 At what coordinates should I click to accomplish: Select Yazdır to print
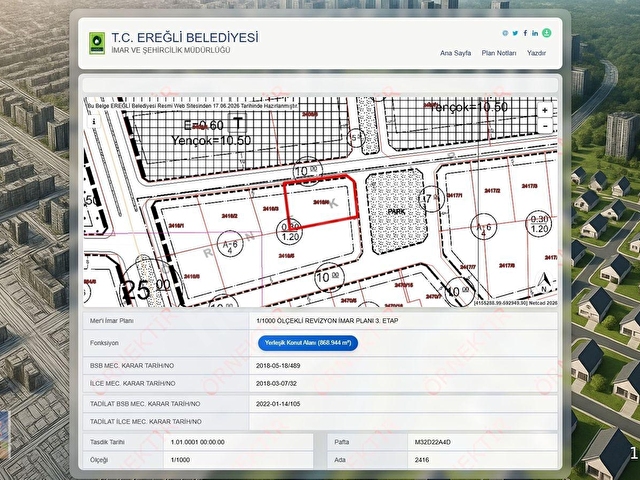(x=536, y=53)
